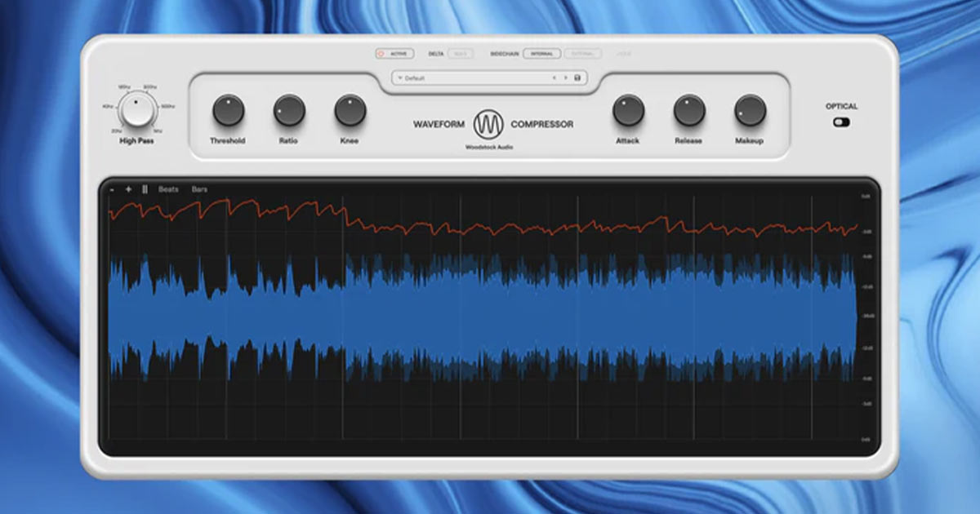Click the pause icon in the waveform toolbar
This screenshot has height=514, width=980.
coord(145,188)
